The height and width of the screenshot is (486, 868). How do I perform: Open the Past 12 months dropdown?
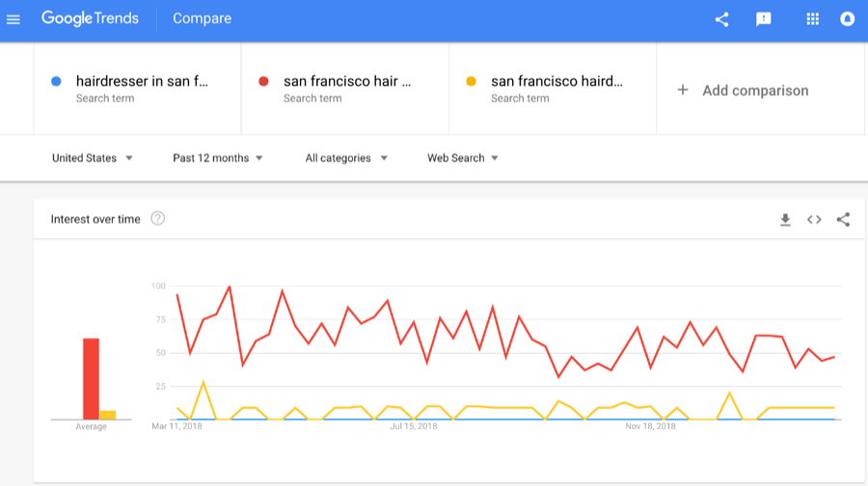tap(218, 158)
